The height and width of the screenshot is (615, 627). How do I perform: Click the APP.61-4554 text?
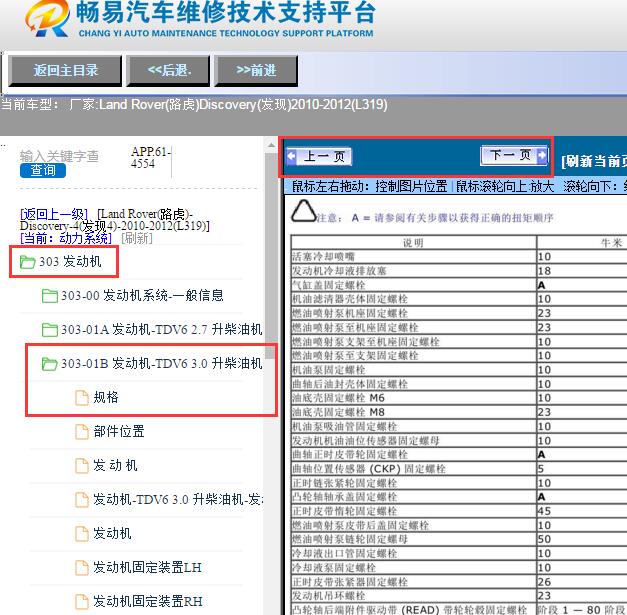(x=150, y=158)
